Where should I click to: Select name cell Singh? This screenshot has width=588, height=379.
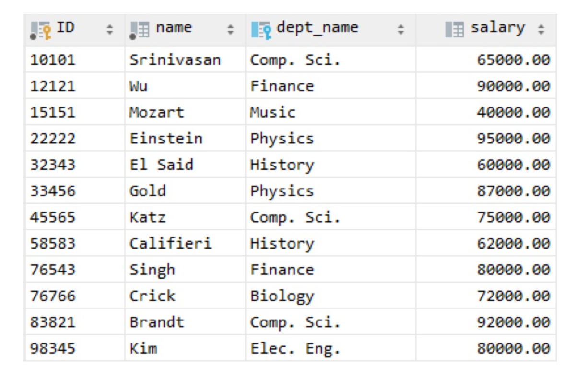[185, 269]
